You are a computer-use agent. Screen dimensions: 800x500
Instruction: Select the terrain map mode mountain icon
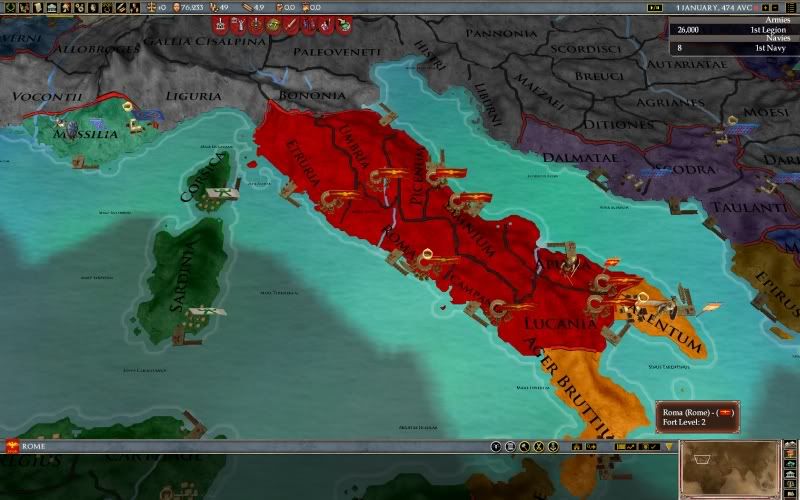coord(790,446)
